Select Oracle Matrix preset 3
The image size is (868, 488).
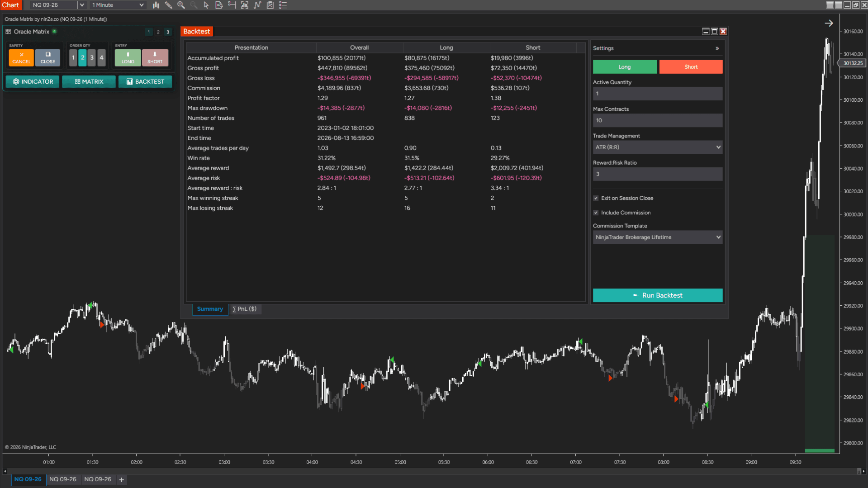(168, 32)
